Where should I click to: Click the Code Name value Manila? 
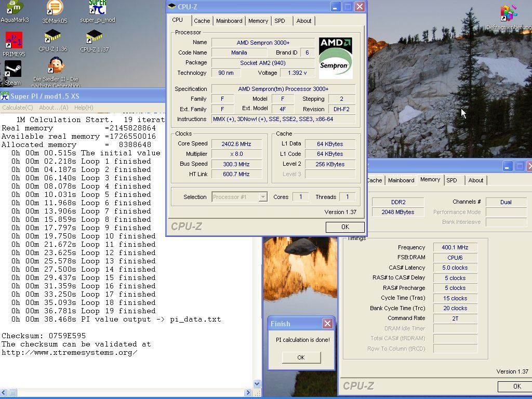tap(239, 52)
